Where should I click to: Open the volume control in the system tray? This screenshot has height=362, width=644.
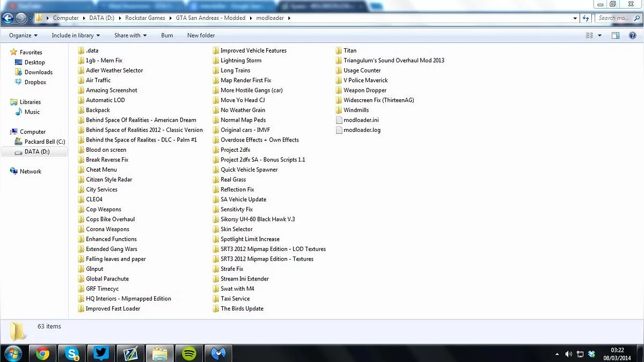pyautogui.click(x=568, y=354)
